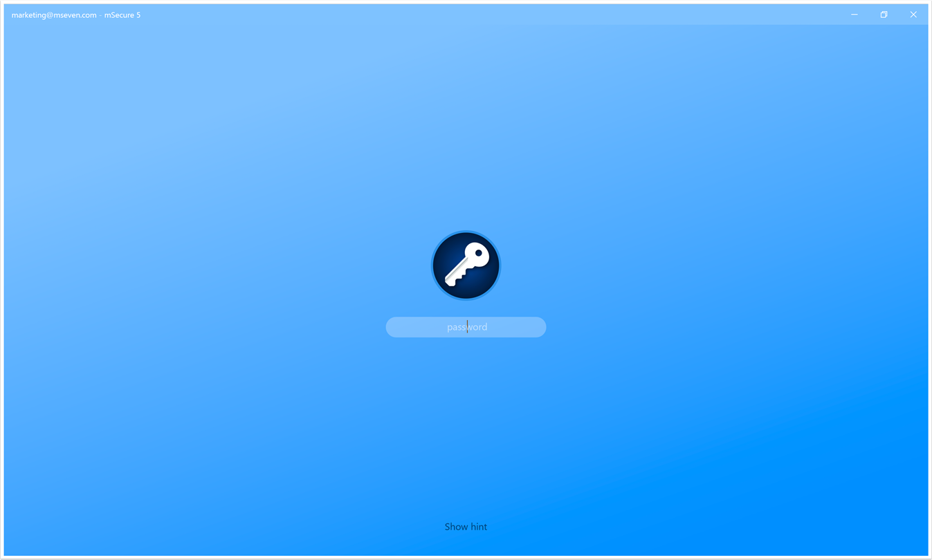Click the password input field
The height and width of the screenshot is (560, 932).
(x=466, y=327)
